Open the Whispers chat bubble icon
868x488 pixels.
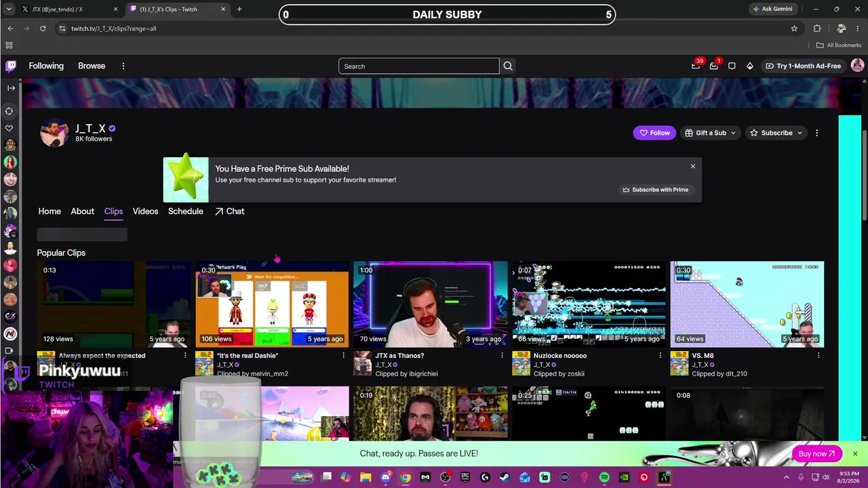(x=732, y=66)
